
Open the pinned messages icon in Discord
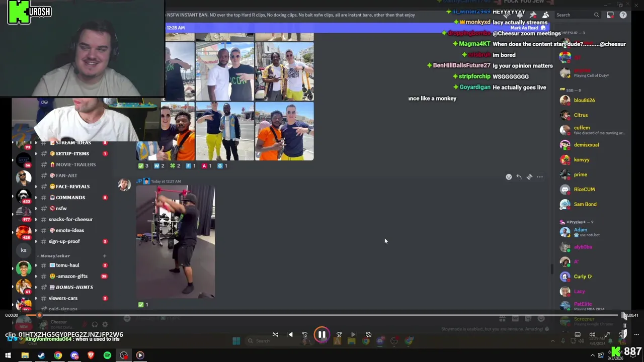[533, 15]
